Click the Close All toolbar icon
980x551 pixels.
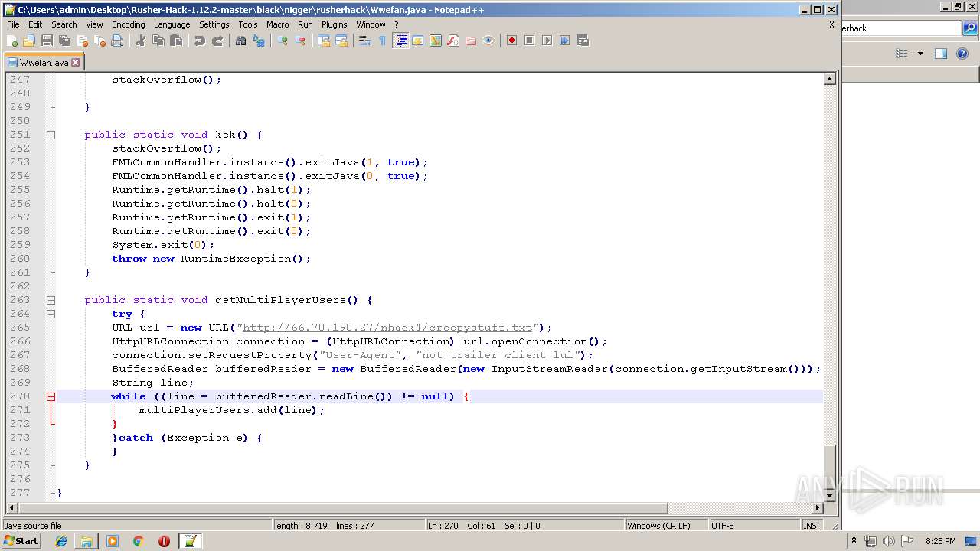(x=100, y=41)
